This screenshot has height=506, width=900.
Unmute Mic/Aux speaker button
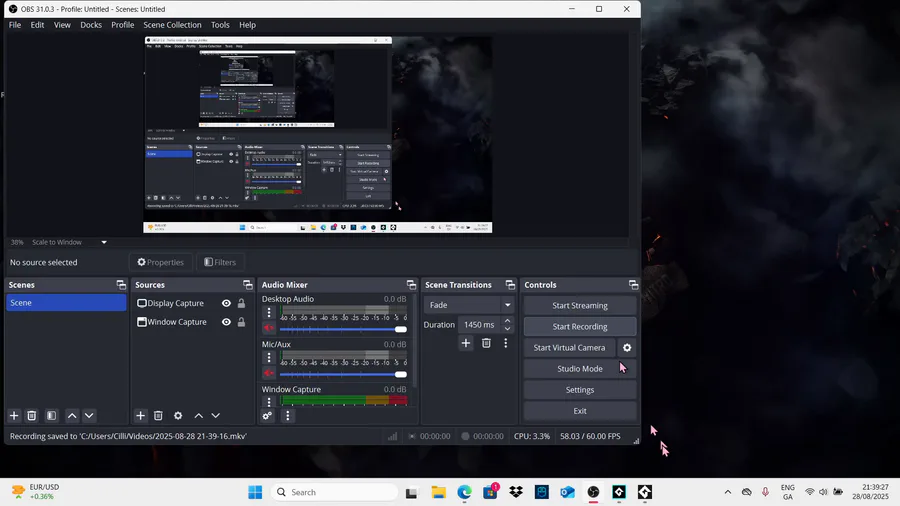pos(269,373)
